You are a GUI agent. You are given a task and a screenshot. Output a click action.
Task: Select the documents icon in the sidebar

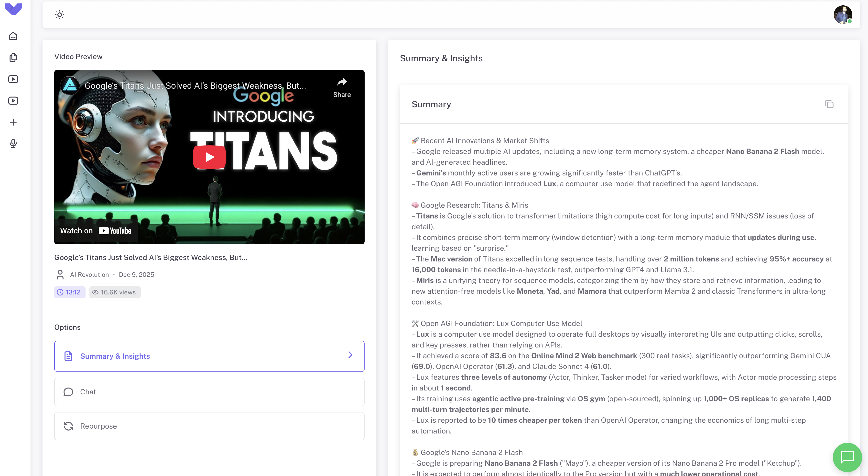13,57
